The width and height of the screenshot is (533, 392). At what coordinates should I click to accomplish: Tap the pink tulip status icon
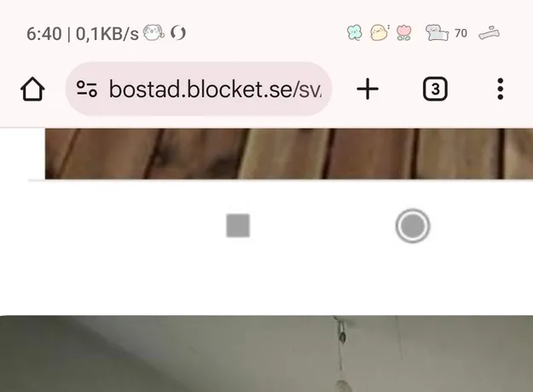[x=404, y=33]
